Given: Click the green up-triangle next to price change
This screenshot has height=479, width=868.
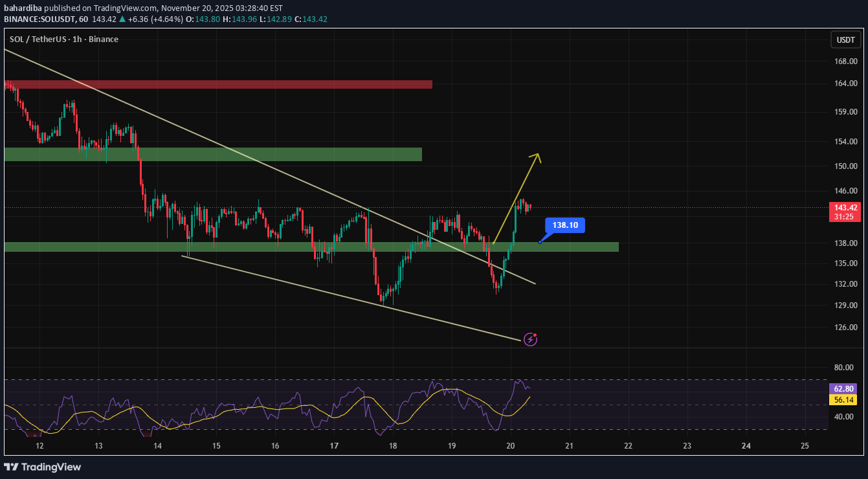Looking at the screenshot, I should (122, 19).
